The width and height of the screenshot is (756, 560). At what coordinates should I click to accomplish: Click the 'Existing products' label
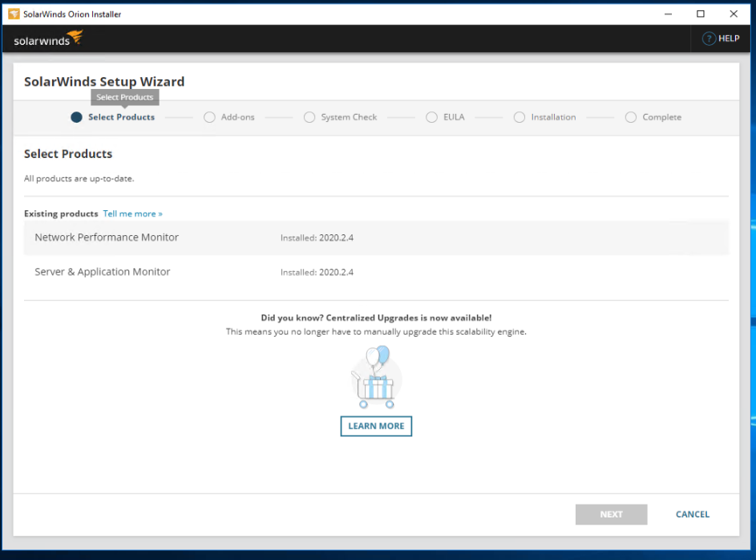pos(61,213)
